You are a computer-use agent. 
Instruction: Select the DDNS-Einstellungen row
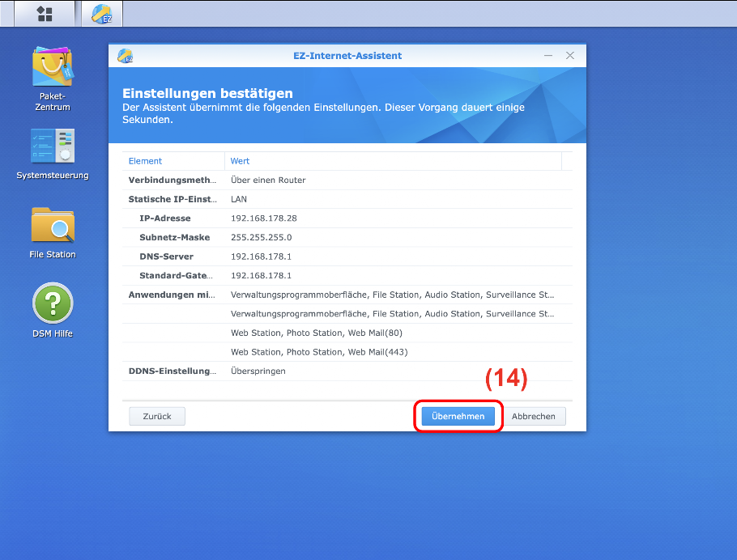click(x=347, y=371)
